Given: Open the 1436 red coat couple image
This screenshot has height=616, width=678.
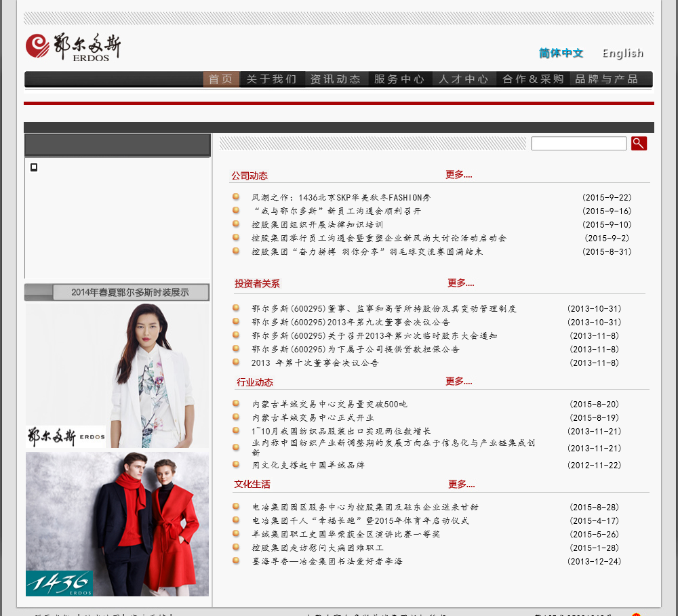Looking at the screenshot, I should click(117, 524).
